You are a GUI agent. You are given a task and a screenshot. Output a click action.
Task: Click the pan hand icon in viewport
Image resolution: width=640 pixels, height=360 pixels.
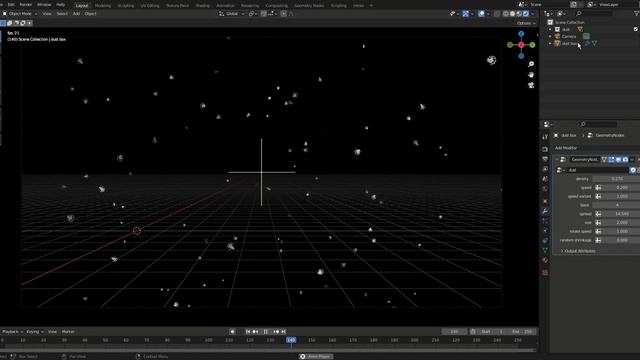coord(531,75)
